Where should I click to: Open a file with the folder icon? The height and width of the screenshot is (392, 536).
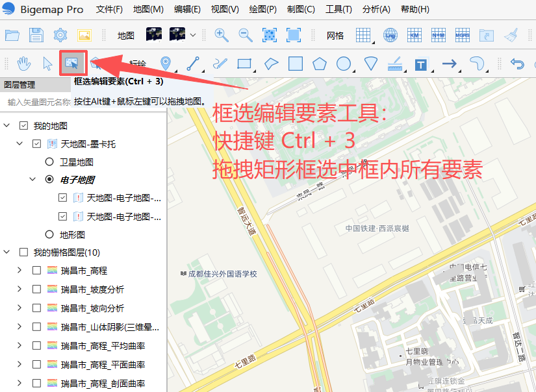pyautogui.click(x=12, y=35)
